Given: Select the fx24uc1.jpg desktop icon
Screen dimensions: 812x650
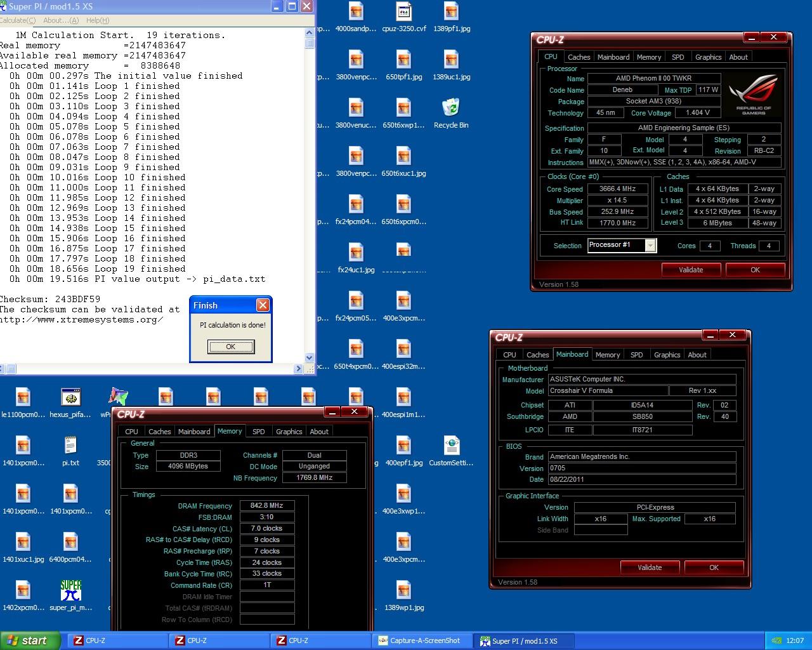Looking at the screenshot, I should [356, 258].
